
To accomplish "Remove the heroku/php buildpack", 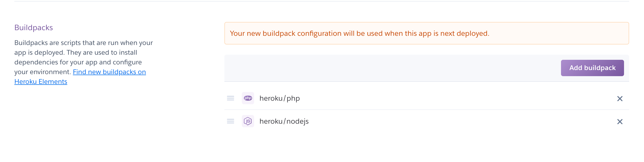I will tap(620, 99).
